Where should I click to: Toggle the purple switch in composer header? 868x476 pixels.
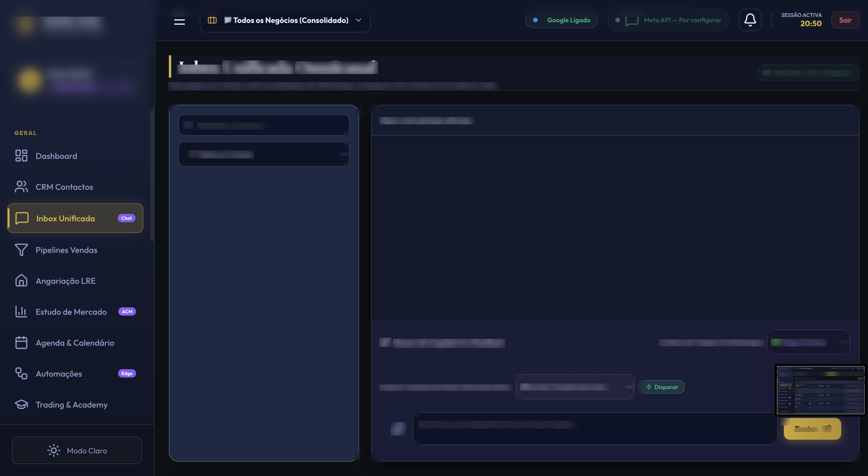pos(808,342)
